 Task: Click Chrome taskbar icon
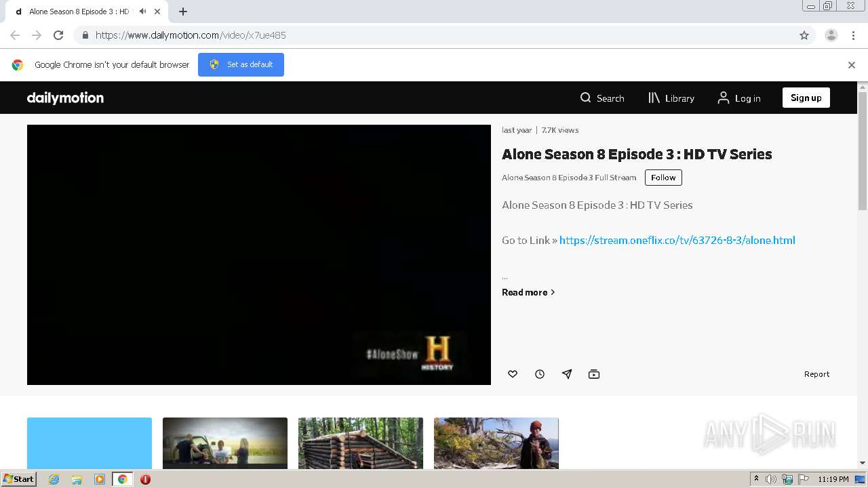122,479
